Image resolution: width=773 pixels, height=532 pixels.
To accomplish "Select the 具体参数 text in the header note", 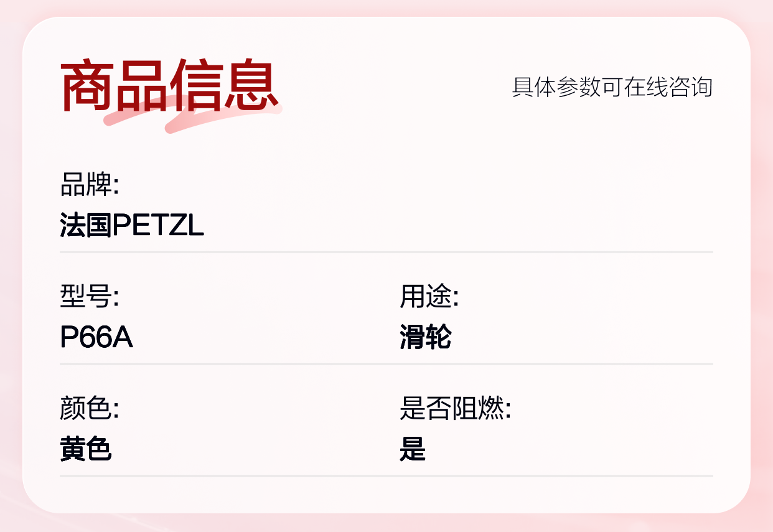I will (556, 87).
